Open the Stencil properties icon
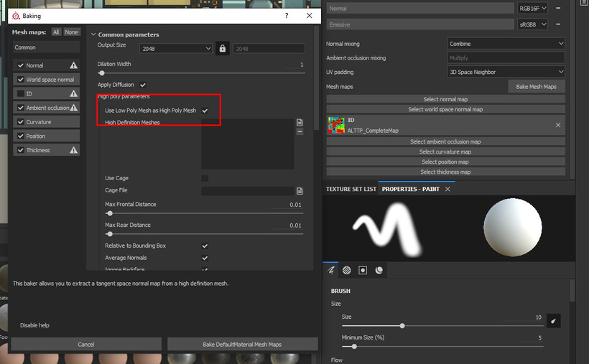Screen dimensions: 589x364 [x=363, y=271]
